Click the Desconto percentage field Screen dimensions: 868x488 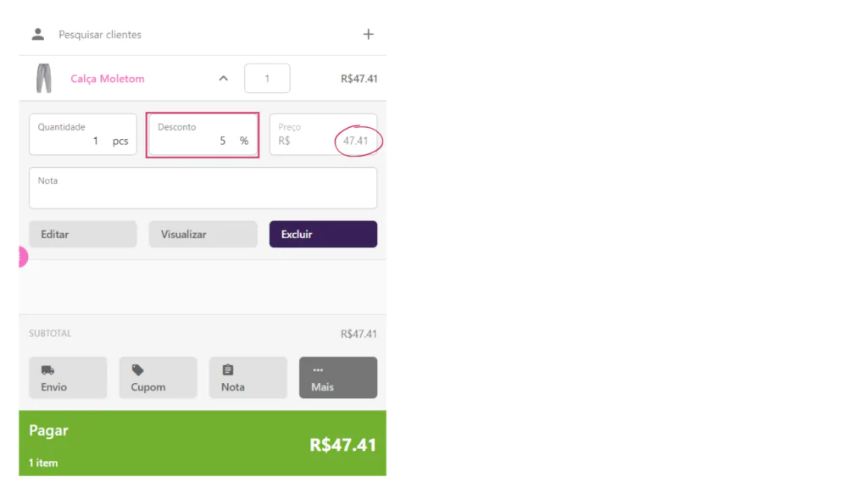click(x=203, y=135)
